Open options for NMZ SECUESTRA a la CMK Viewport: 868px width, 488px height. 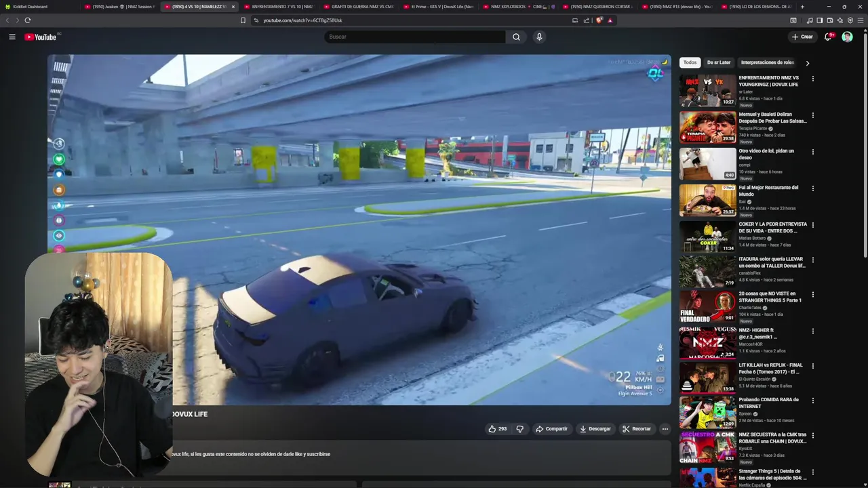pyautogui.click(x=812, y=435)
